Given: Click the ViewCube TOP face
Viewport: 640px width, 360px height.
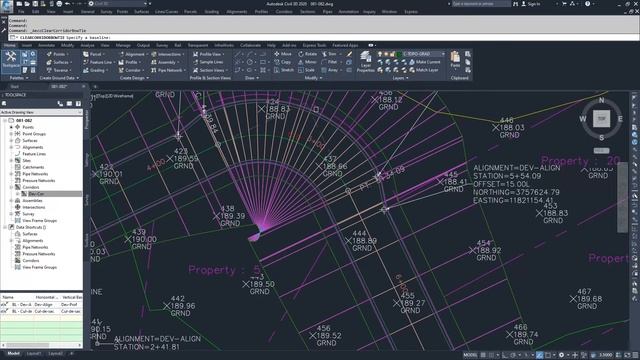Looking at the screenshot, I should click(x=601, y=119).
